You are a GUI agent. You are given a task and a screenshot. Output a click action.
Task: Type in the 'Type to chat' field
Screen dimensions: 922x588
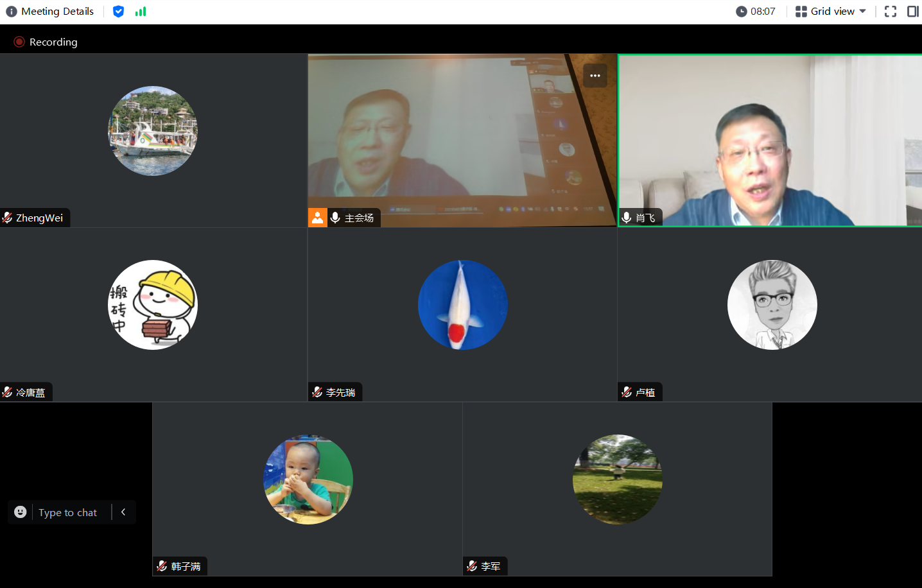68,512
